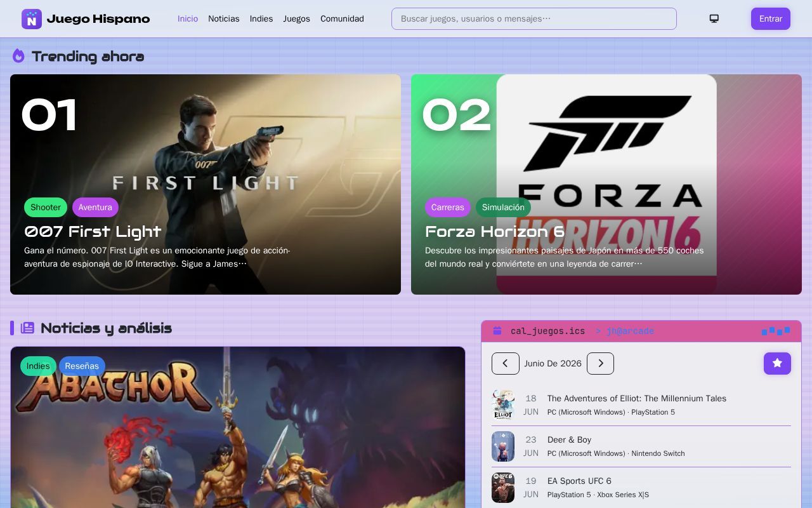Screen dimensions: 812x508
Task: Go to next month in calendar
Action: 600,363
